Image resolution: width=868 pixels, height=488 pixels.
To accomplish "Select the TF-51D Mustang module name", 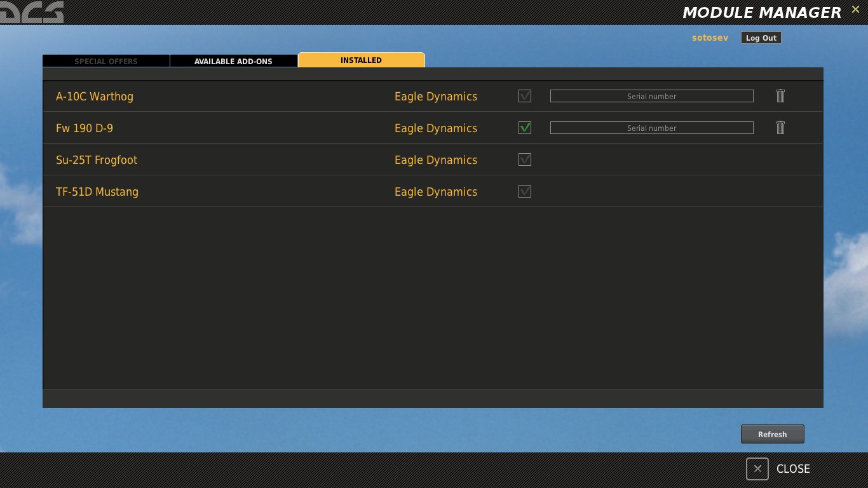I will coord(97,192).
